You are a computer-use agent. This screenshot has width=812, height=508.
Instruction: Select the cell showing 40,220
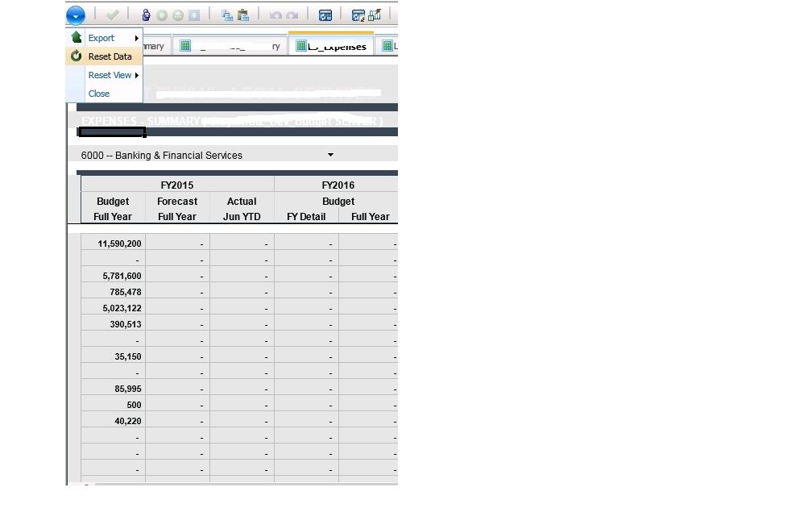(x=113, y=420)
